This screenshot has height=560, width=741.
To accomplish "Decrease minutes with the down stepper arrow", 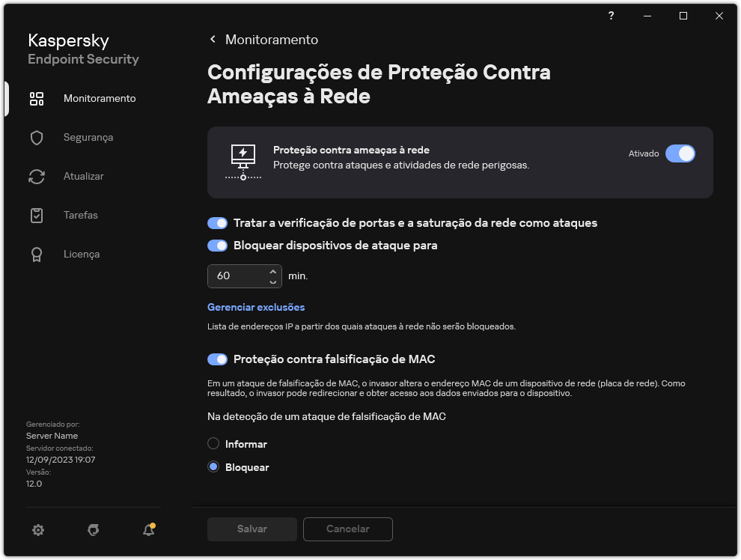I will (x=273, y=281).
